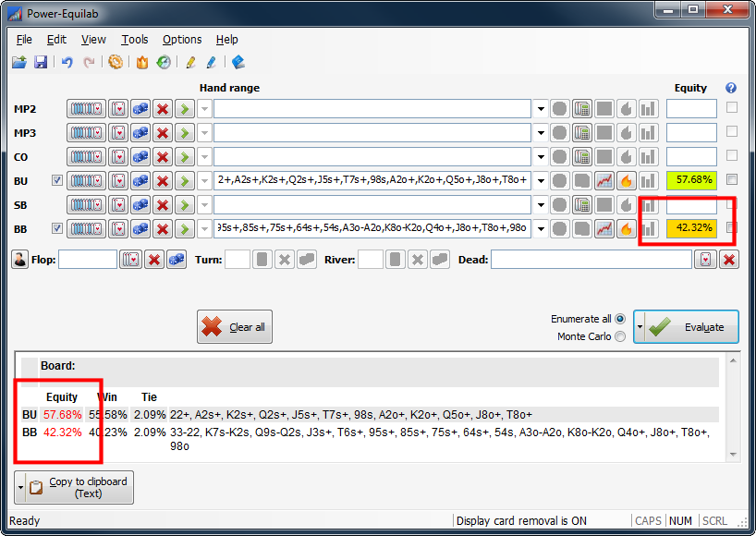Click the Flop cards input field

(88, 260)
